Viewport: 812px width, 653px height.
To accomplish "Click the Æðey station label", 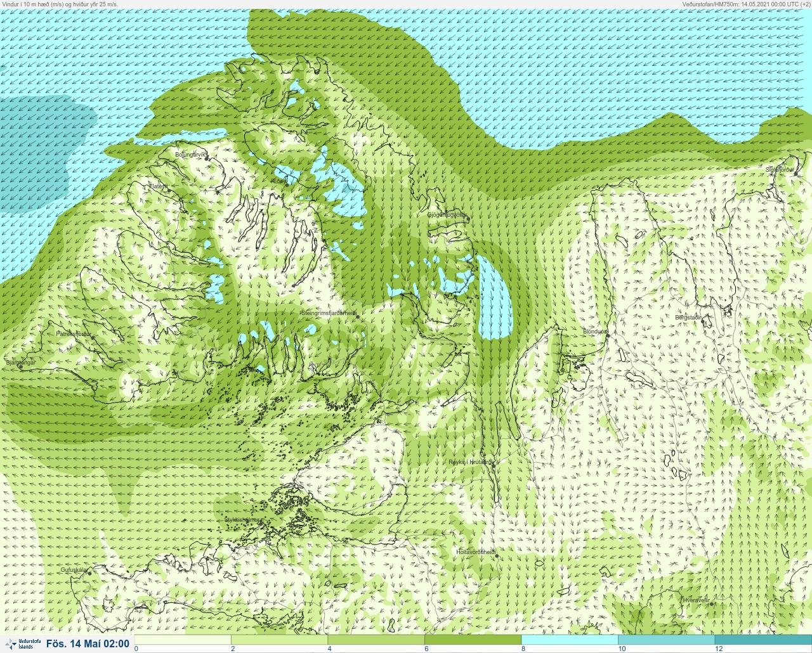I will point(279,181).
